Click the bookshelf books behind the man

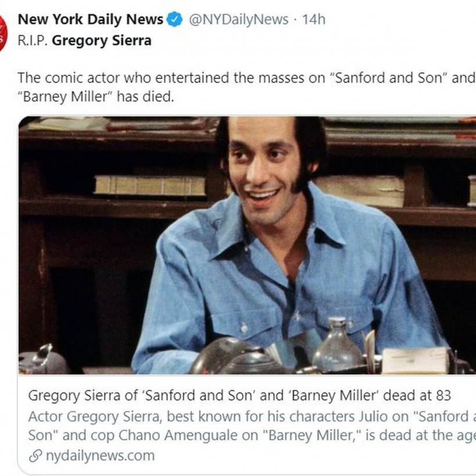pos(150,186)
